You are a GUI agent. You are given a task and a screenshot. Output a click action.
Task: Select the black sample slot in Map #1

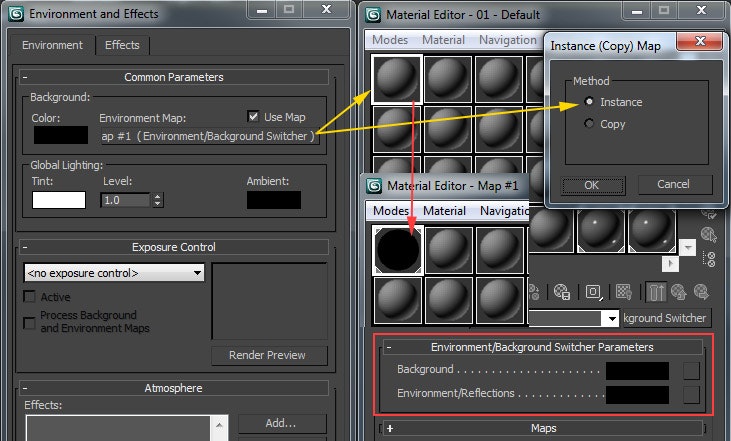398,250
